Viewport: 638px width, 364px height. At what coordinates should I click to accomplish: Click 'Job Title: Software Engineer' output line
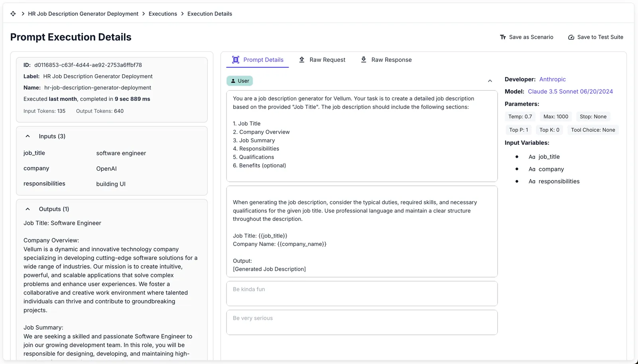coord(62,223)
